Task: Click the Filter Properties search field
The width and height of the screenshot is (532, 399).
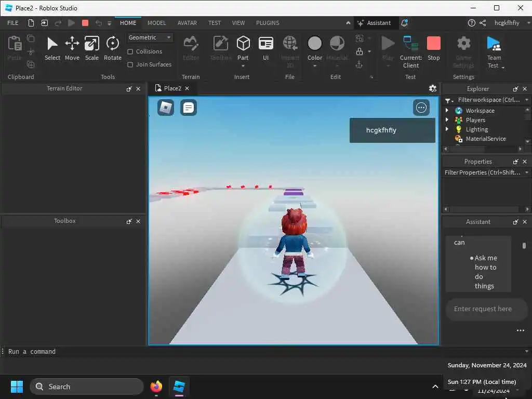Action: point(483,172)
